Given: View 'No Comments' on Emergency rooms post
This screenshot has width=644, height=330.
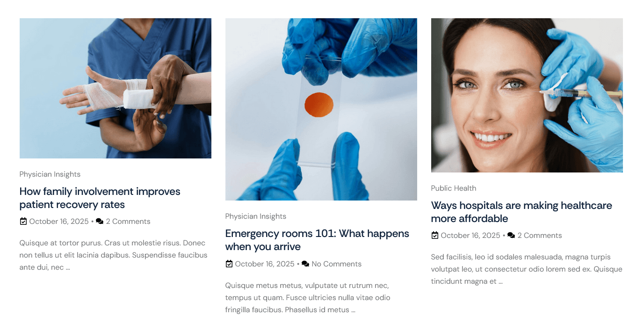Looking at the screenshot, I should [x=337, y=264].
